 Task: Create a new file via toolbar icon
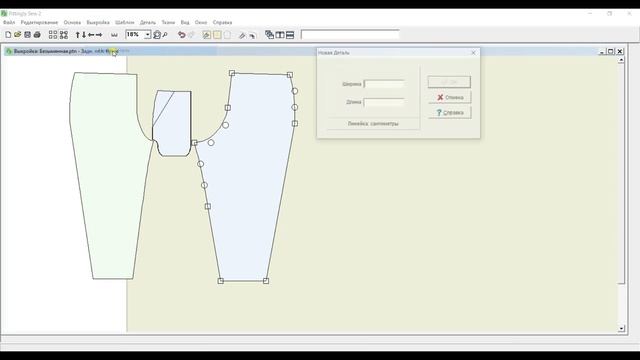click(x=8, y=35)
